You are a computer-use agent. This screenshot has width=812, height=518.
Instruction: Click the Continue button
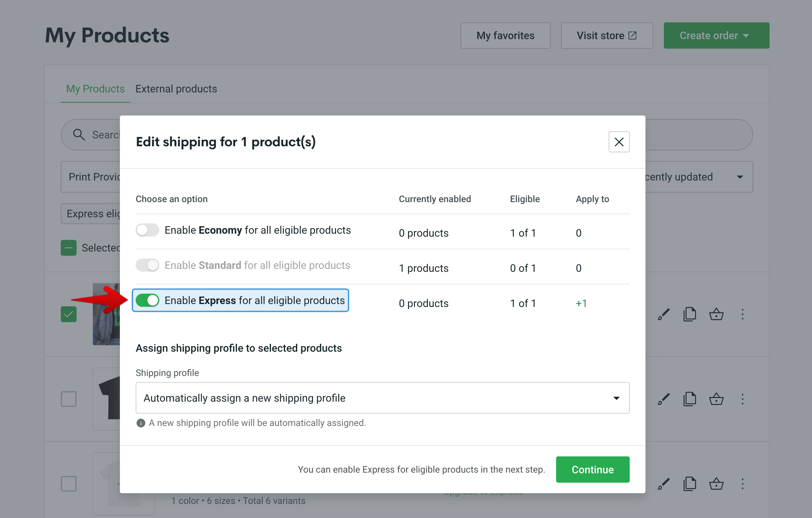(593, 469)
